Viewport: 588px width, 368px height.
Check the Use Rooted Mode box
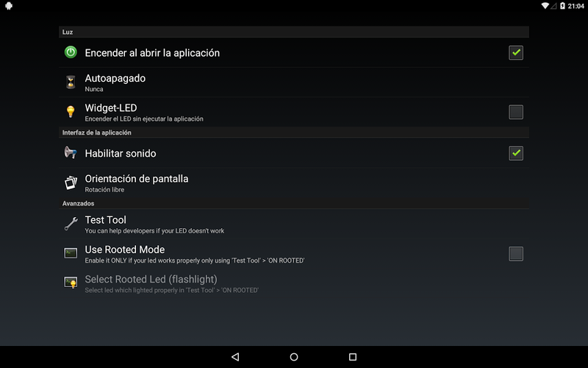coord(516,253)
